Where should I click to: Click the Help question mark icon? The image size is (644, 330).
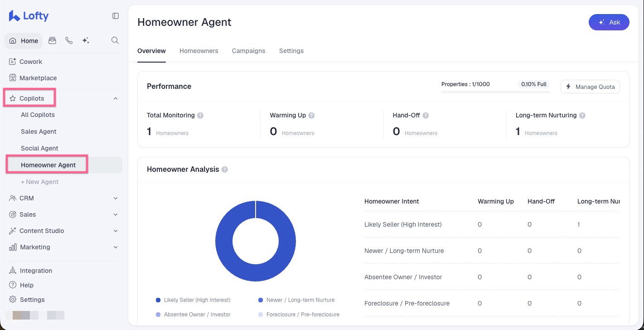tap(13, 285)
